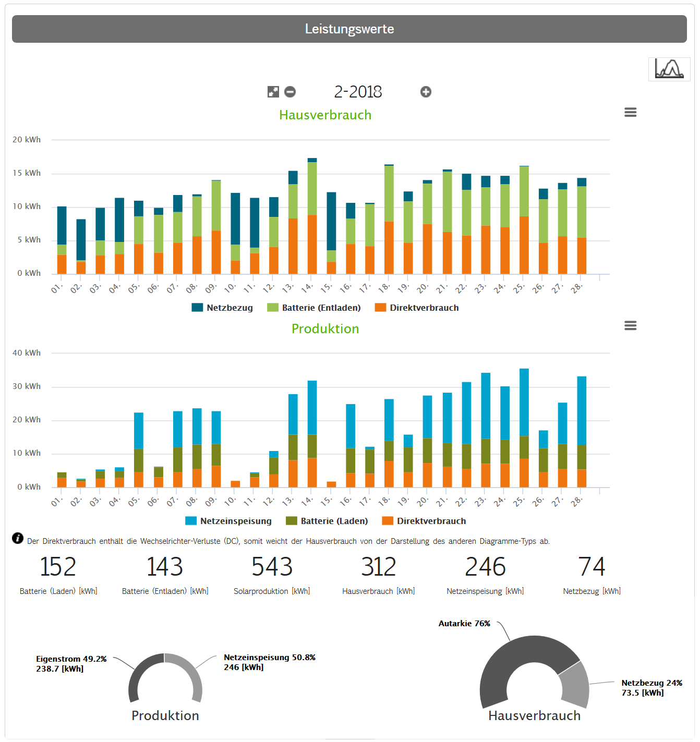Open Hausverbrauch chart hamburger menu

630,112
